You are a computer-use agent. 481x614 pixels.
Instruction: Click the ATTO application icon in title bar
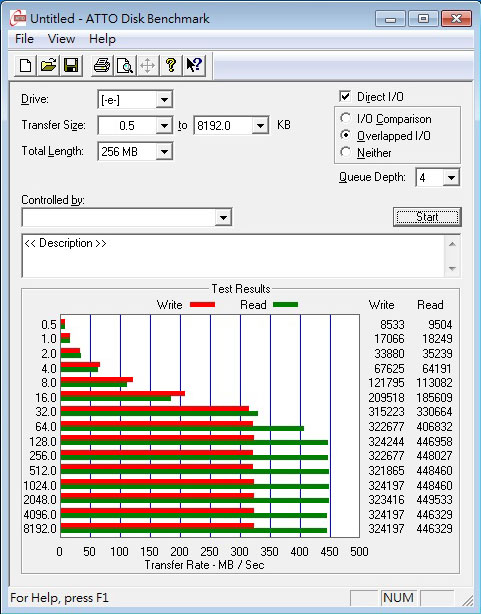tap(18, 18)
